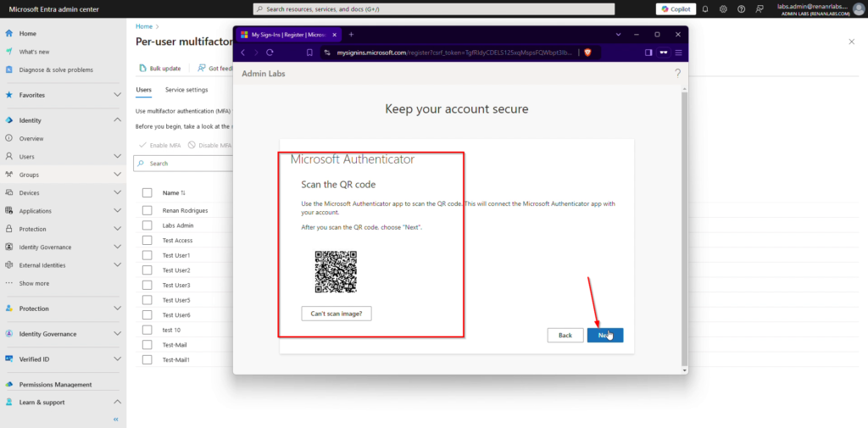This screenshot has height=428, width=868.
Task: Collapse the Identity section chevron
Action: [117, 120]
